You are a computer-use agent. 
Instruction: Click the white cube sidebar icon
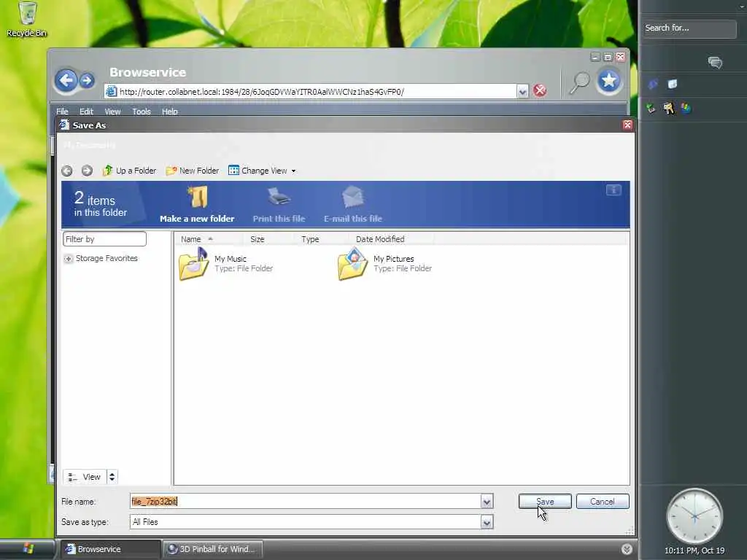tap(672, 85)
